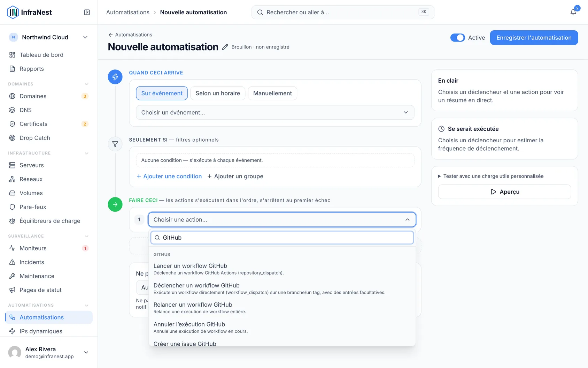Viewport: 588px width, 368px height.
Task: Click the Rapports document icon
Action: (x=12, y=69)
